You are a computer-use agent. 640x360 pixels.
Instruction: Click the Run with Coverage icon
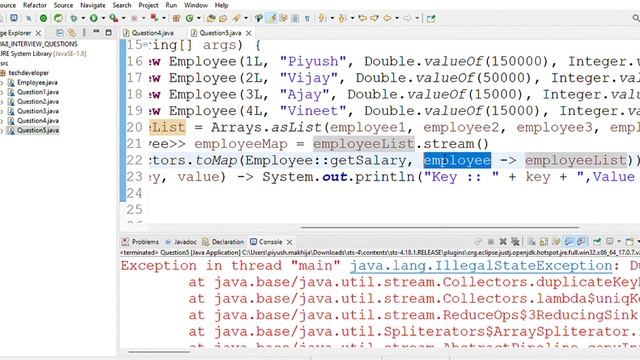(113, 18)
